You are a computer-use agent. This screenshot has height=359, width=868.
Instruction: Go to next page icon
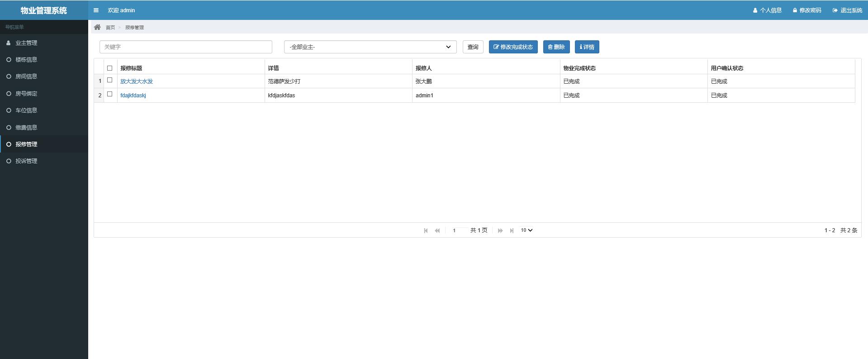[x=500, y=230]
